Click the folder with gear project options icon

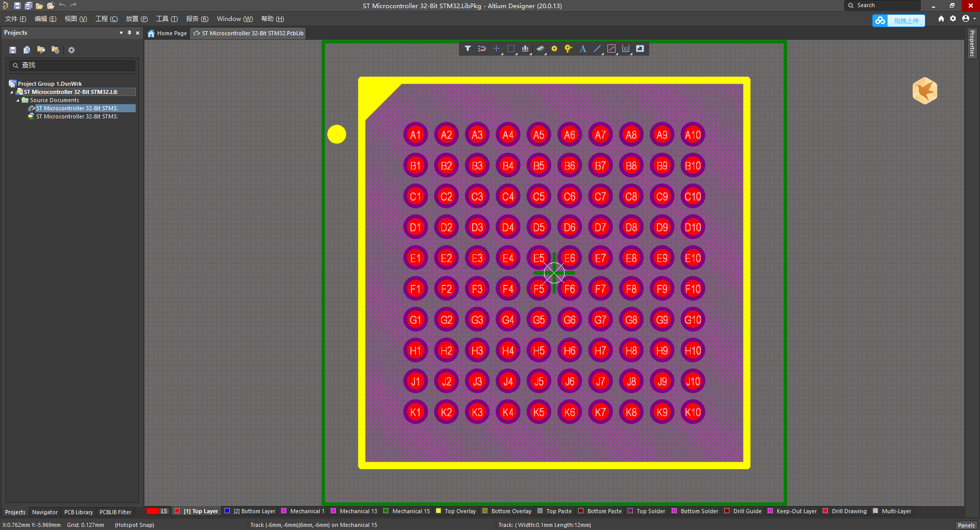coord(56,50)
